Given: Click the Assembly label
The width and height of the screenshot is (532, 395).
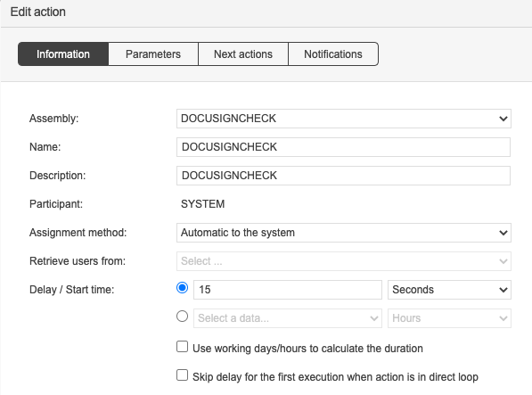Looking at the screenshot, I should tap(54, 119).
